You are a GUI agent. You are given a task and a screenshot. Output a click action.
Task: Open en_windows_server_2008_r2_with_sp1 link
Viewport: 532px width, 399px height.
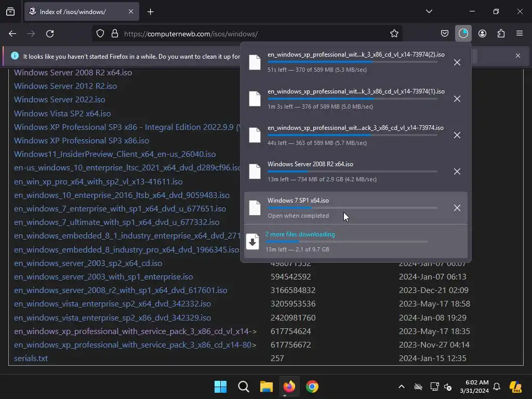(121, 290)
